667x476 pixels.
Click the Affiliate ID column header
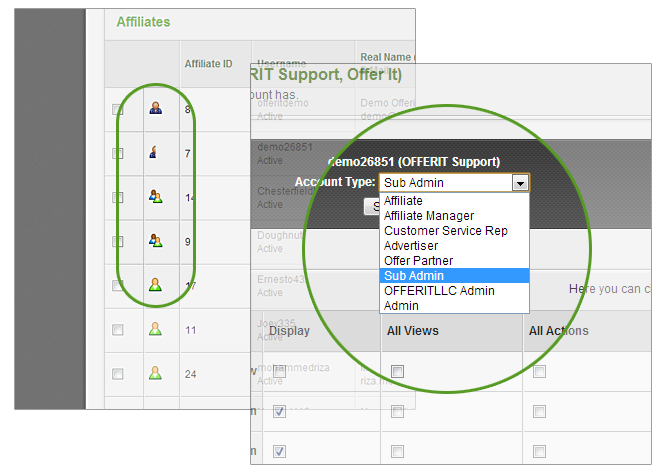point(208,64)
